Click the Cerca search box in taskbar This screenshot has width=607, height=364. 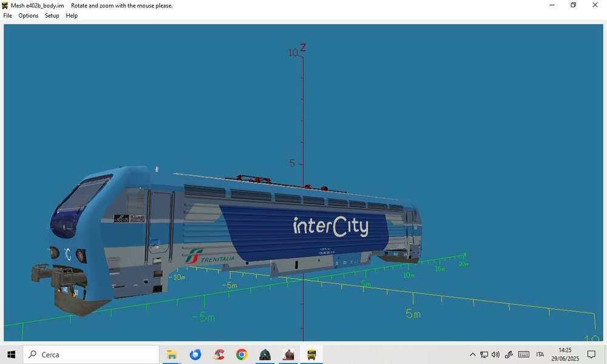91,354
